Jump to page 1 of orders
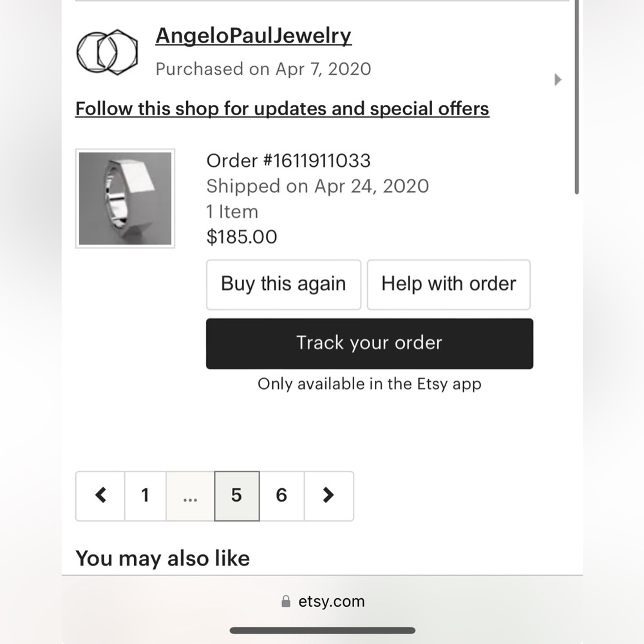Viewport: 644px width, 644px height. 145,495
